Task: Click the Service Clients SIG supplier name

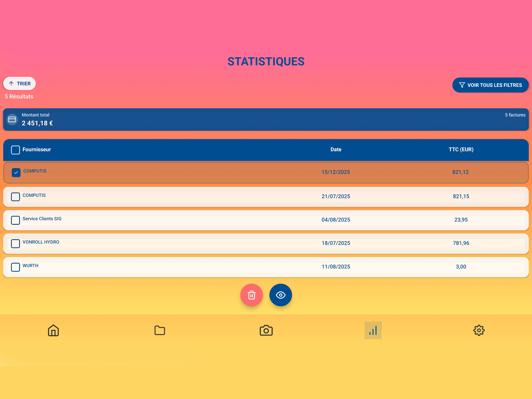Action: [x=42, y=219]
